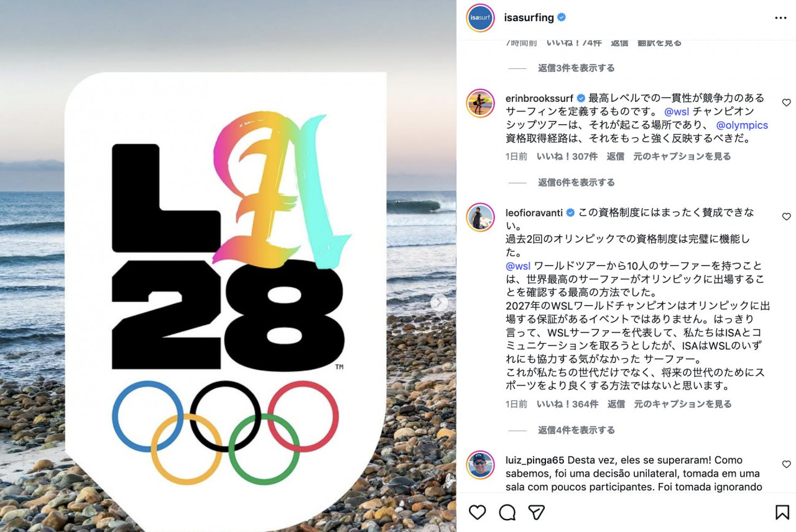Like the post with heart icon

click(x=477, y=512)
